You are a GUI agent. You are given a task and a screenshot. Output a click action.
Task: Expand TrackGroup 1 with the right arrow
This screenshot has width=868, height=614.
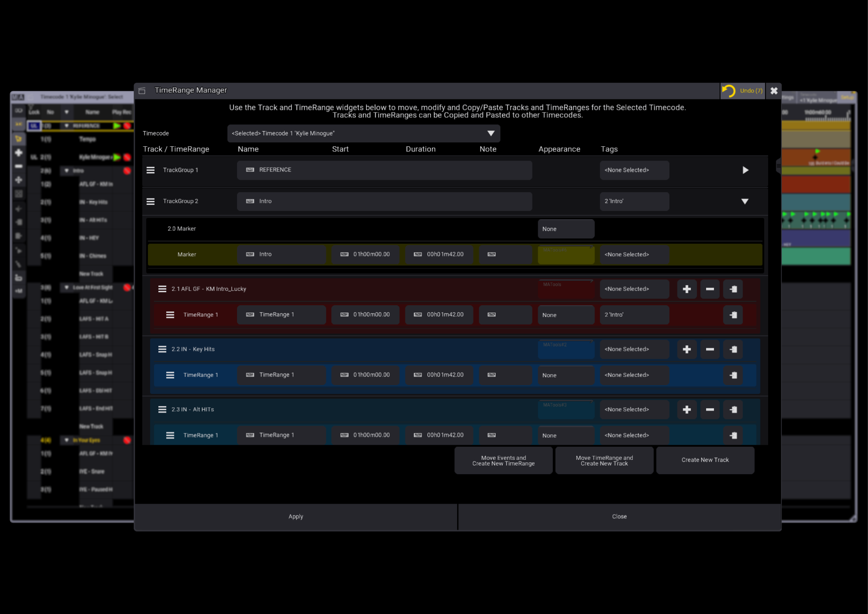click(745, 170)
